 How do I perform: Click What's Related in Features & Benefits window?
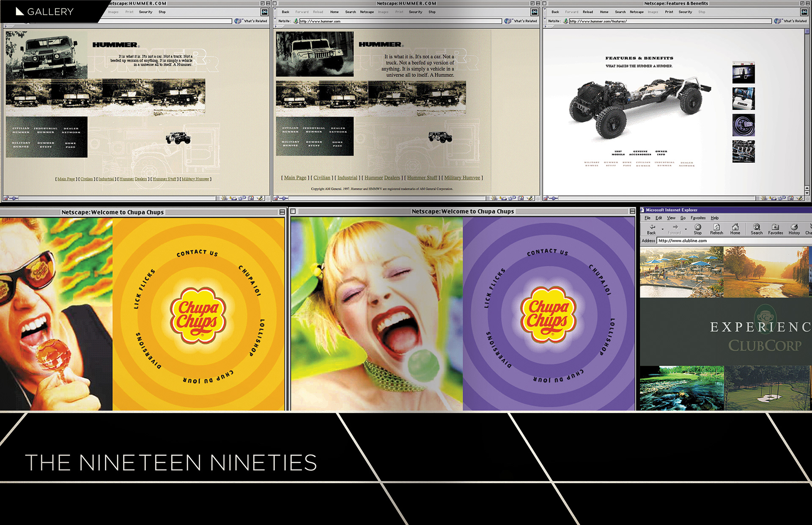791,21
